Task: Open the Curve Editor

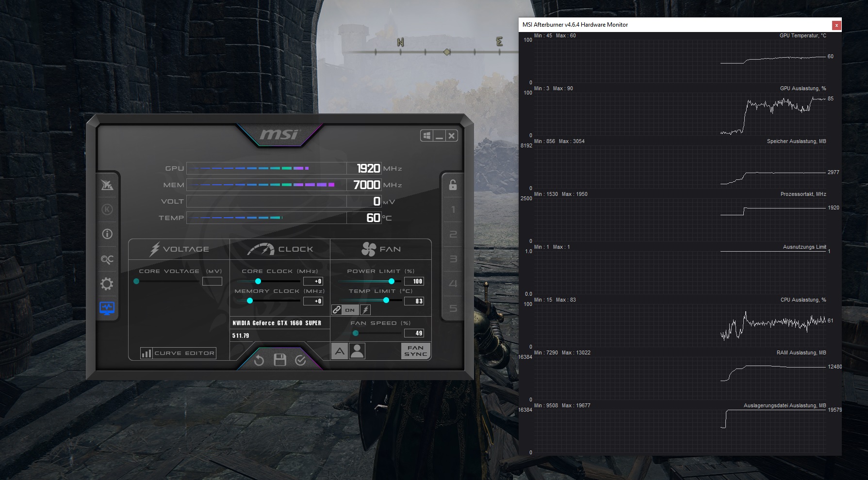Action: click(178, 353)
